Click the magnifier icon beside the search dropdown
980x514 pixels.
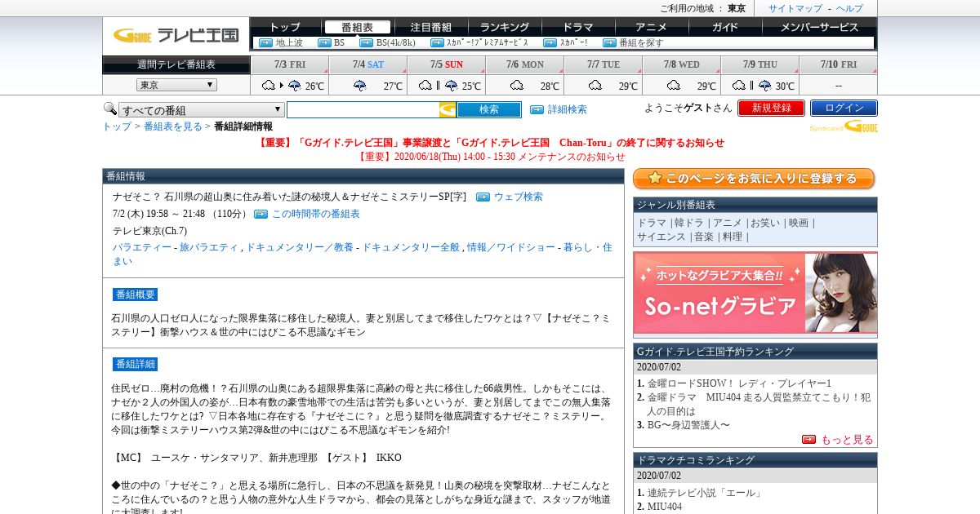click(x=109, y=109)
